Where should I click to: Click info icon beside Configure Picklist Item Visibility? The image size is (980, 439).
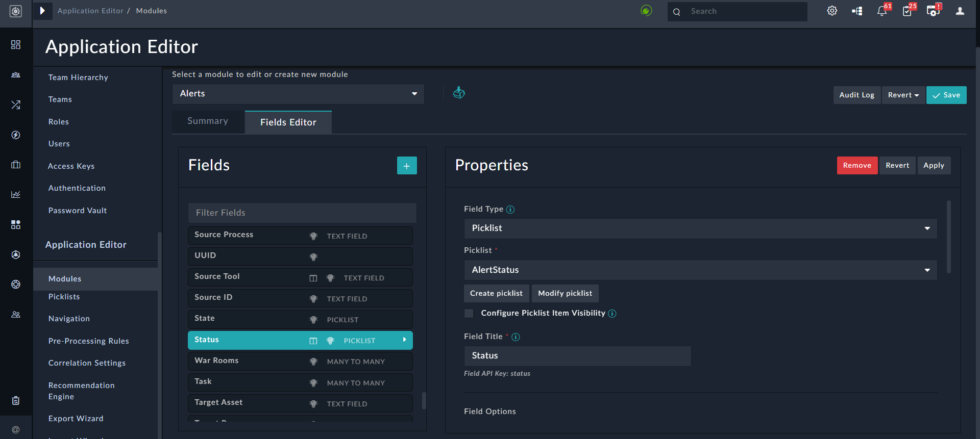coord(612,314)
